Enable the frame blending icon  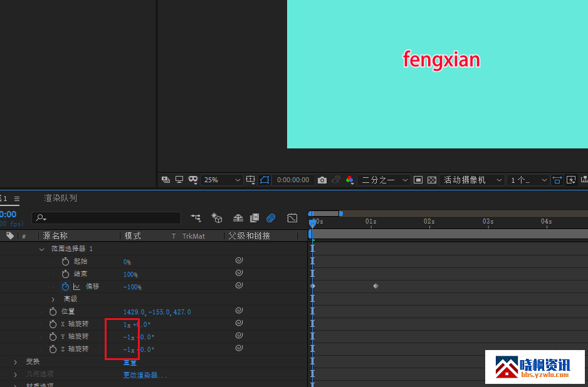(255, 218)
